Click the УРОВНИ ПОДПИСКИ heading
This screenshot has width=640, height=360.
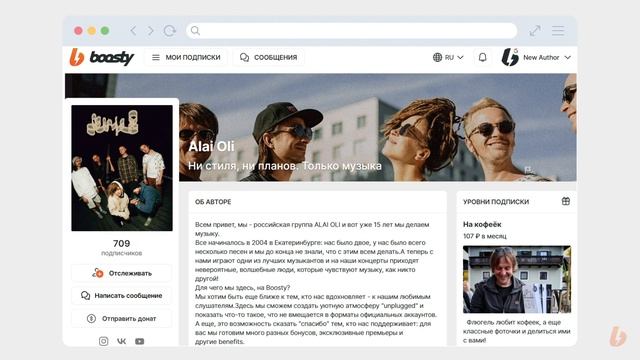coord(496,202)
